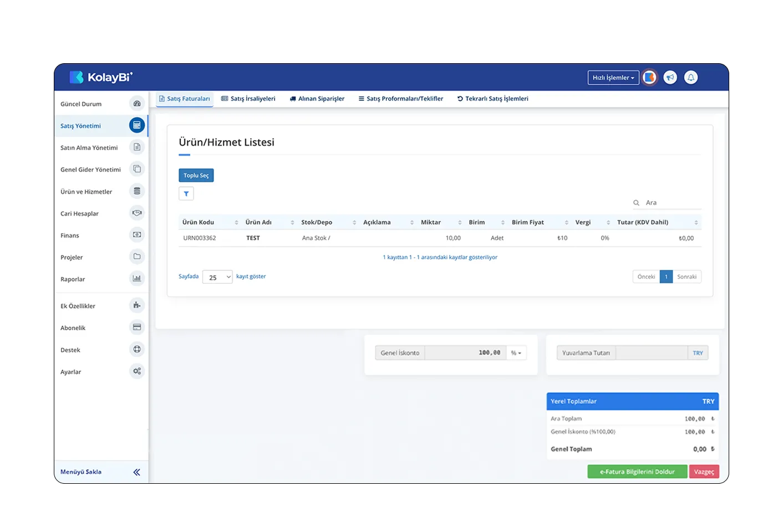Screen dimensions: 783x532
Task: Sort by Tutar (KDV Dahil) column
Action: pyautogui.click(x=657, y=222)
